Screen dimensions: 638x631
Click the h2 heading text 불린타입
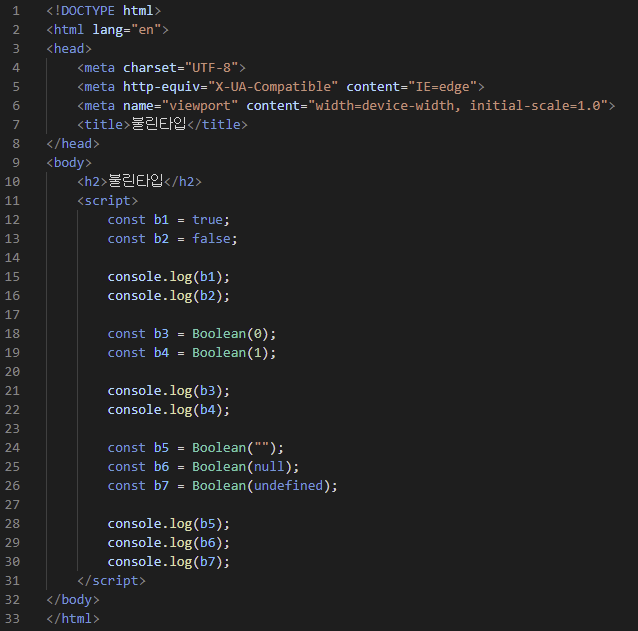pyautogui.click(x=136, y=181)
